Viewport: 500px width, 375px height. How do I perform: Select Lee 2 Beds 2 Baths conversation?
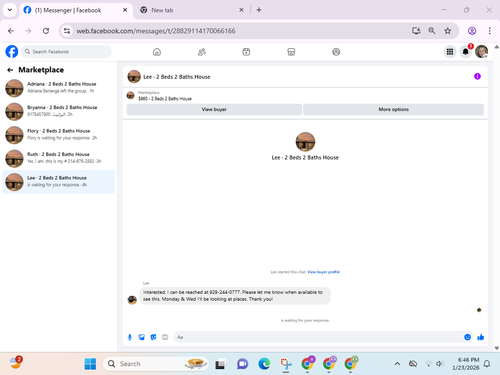click(x=59, y=182)
